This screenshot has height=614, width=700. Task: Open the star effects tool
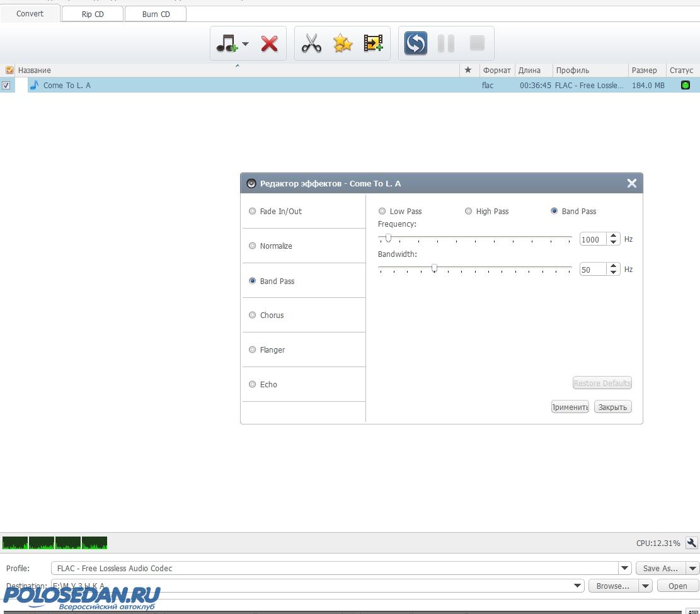tap(343, 43)
